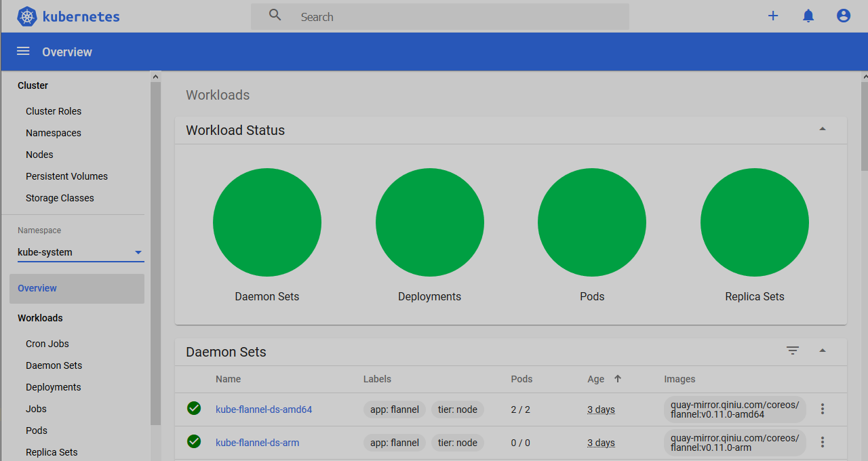Click app: flannel chip in amd64 row

tap(395, 409)
